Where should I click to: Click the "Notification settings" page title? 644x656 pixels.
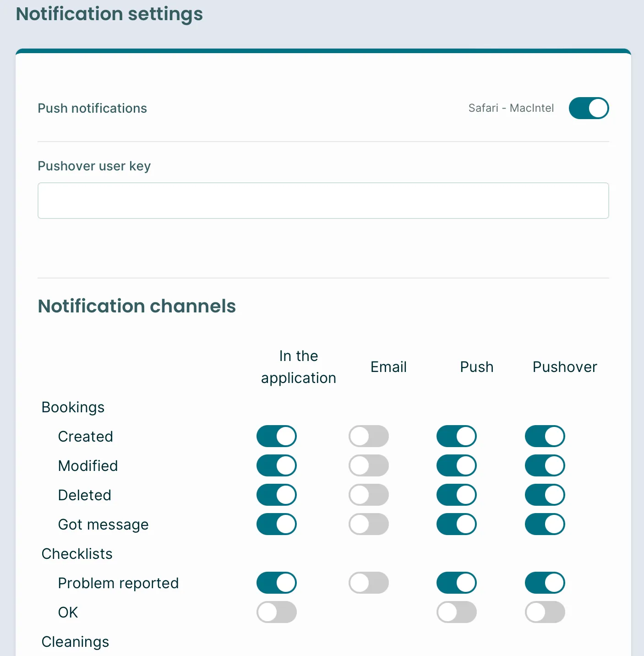tap(109, 14)
